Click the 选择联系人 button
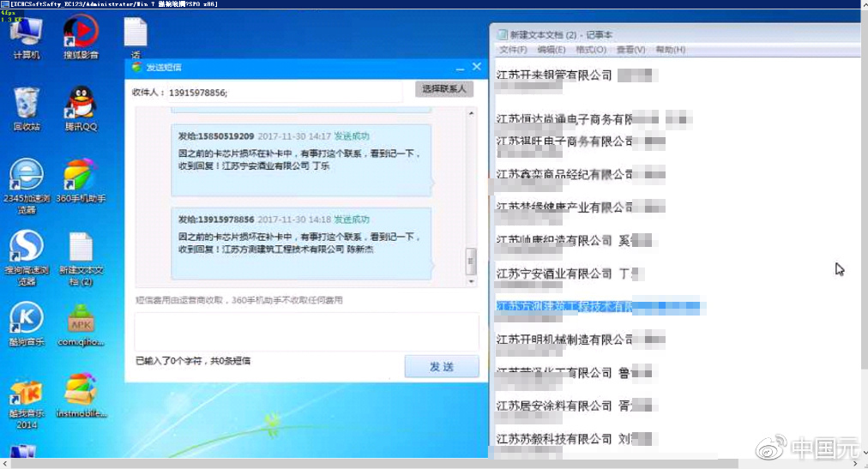Viewport: 868px width, 469px height. coord(444,88)
